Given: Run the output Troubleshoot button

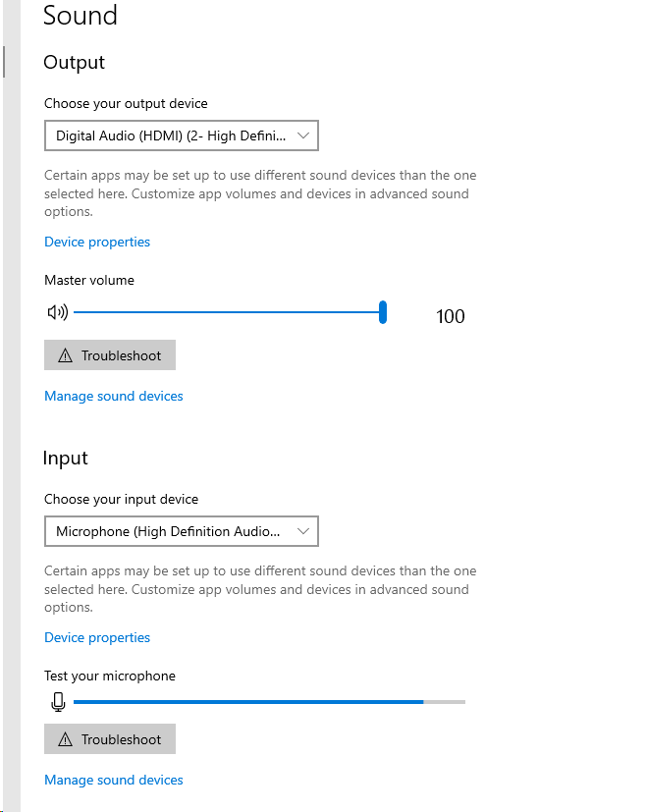Looking at the screenshot, I should (x=110, y=355).
